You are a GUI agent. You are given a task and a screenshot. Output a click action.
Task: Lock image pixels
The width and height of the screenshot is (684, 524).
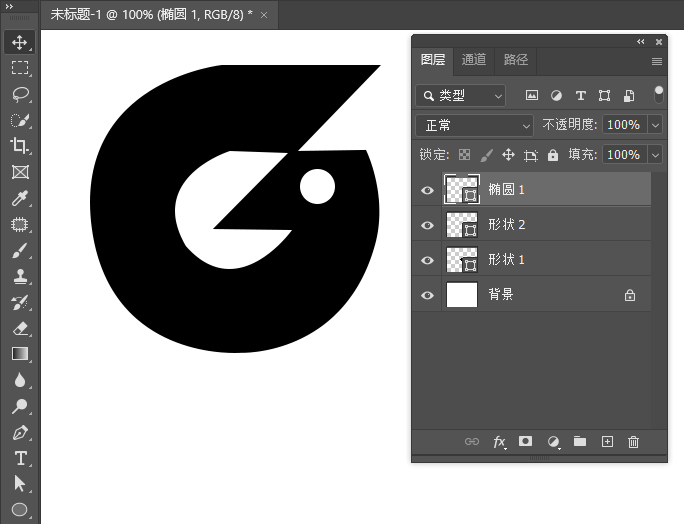click(x=486, y=155)
